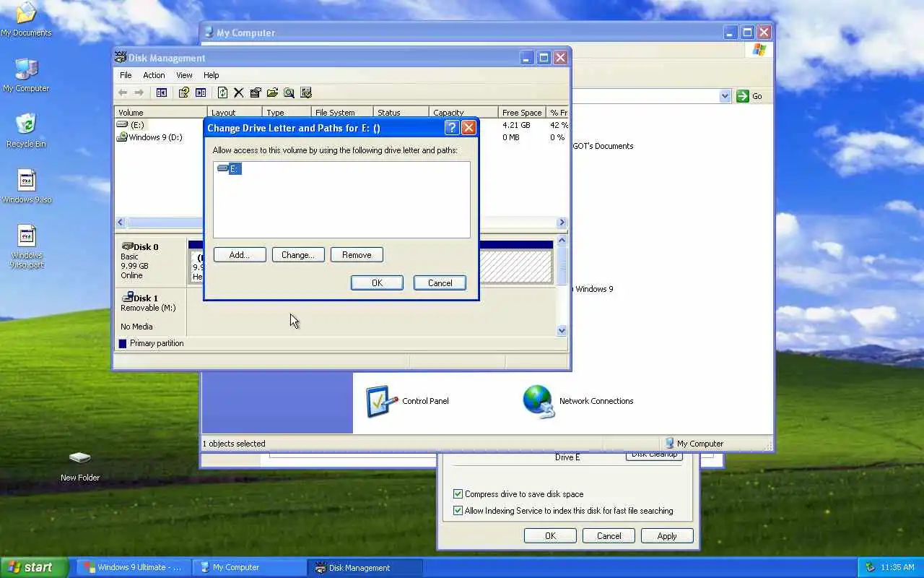
Task: Toggle the console tree pane icon
Action: pos(162,92)
